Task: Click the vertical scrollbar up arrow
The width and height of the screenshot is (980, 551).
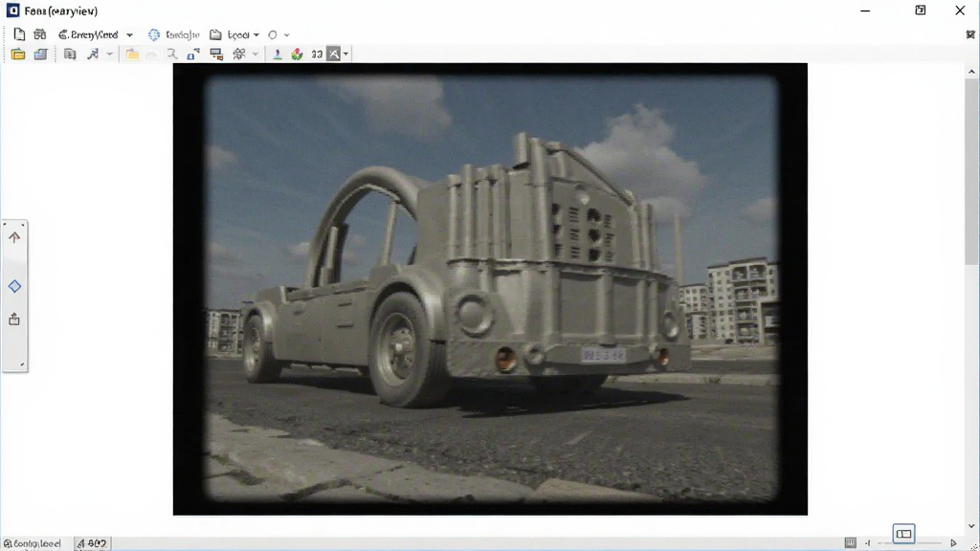Action: pos(971,72)
